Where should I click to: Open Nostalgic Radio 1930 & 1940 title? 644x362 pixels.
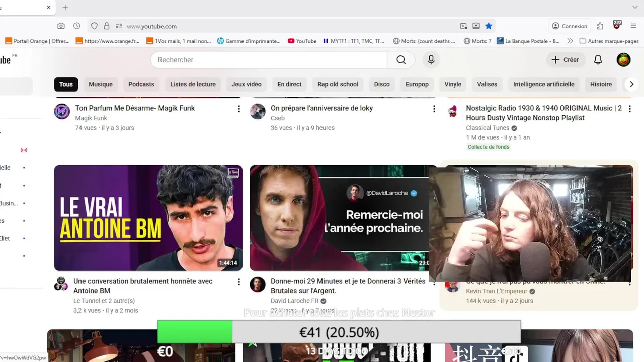(544, 113)
